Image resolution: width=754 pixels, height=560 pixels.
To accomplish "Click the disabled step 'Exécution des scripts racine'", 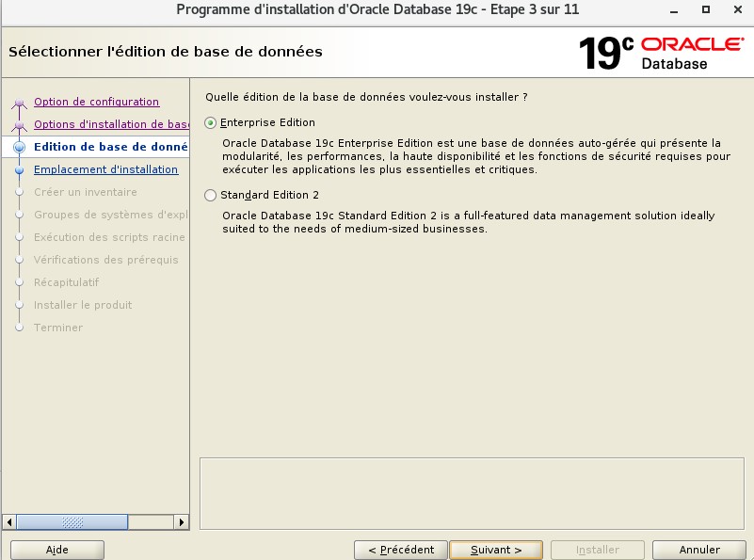I will pos(109,237).
